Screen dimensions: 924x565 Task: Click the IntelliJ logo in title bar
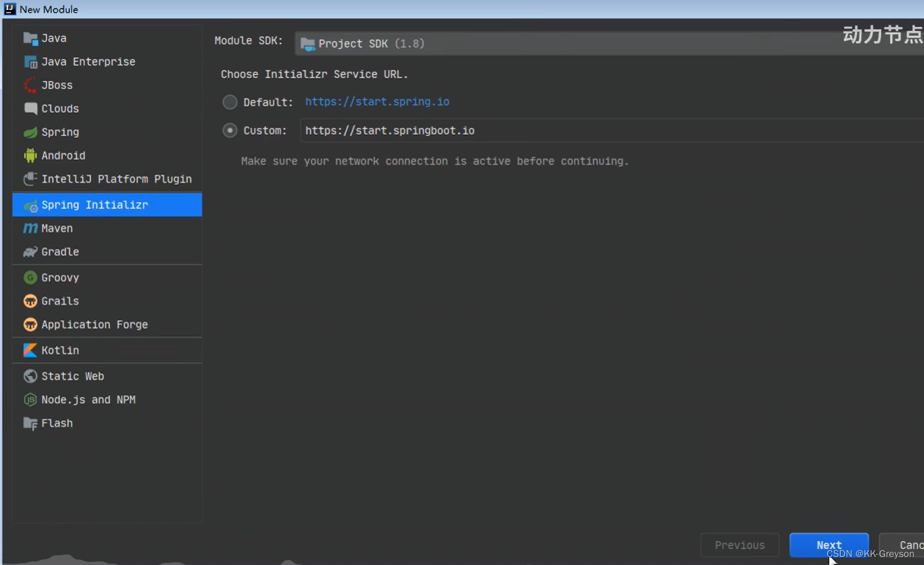pos(9,9)
